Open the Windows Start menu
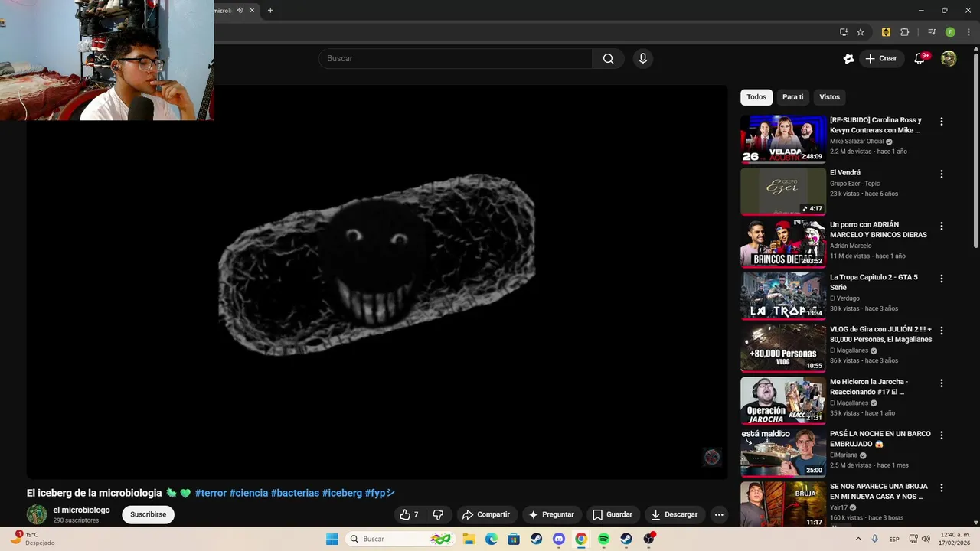The image size is (980, 551). 332,539
